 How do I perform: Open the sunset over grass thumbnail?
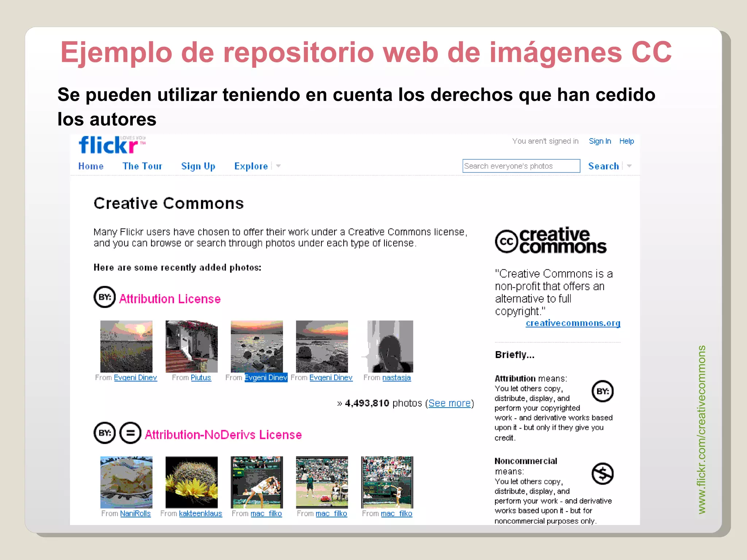[126, 346]
